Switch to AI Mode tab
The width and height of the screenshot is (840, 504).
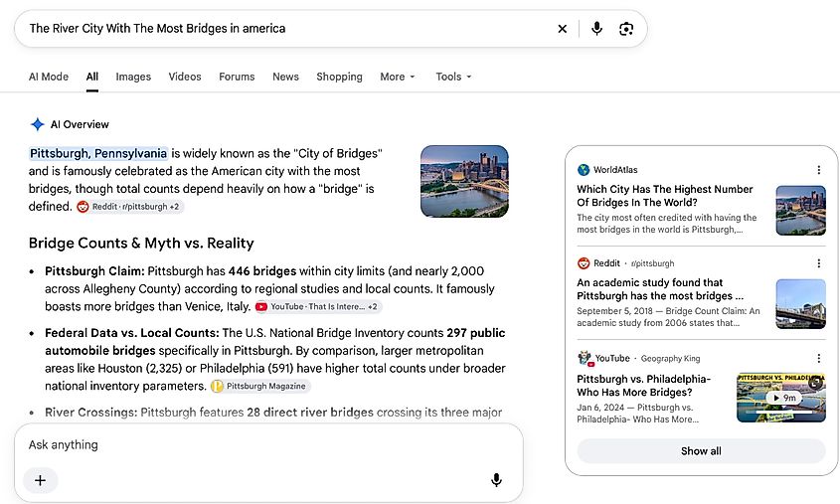49,77
